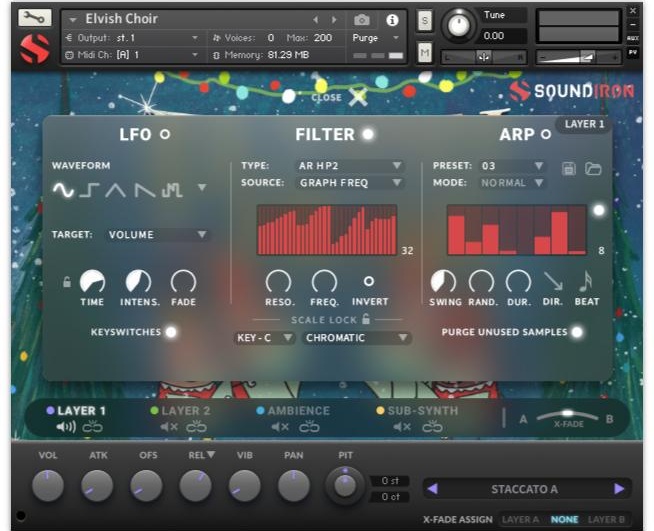Open the filter Type AR HP2 dropdown
Viewport: 654px width, 531px height.
click(350, 165)
